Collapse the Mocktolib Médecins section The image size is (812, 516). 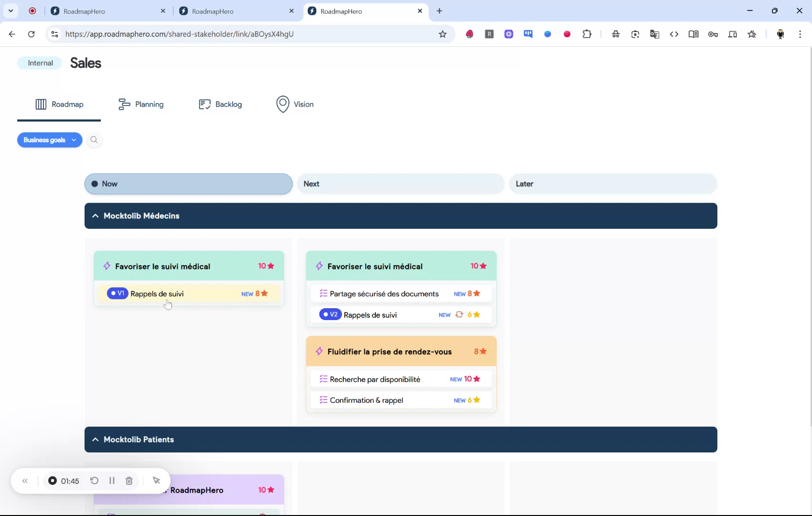pyautogui.click(x=95, y=215)
